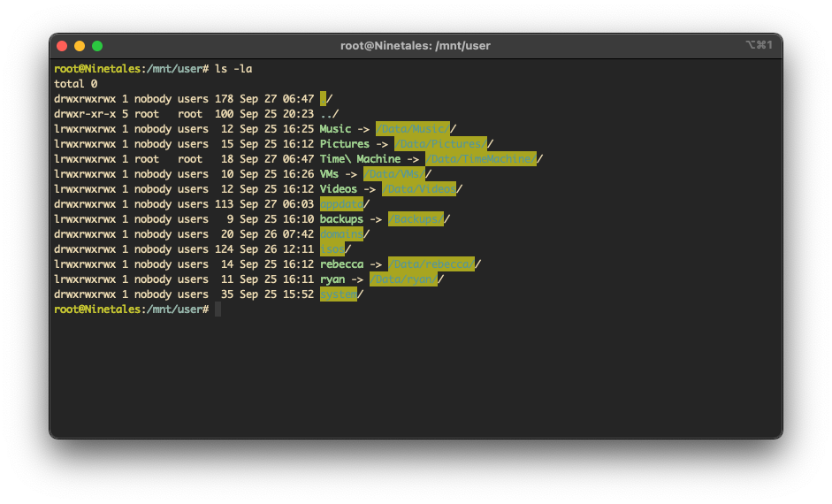
Task: Click the cursor block at the bottom prompt
Action: (x=218, y=309)
